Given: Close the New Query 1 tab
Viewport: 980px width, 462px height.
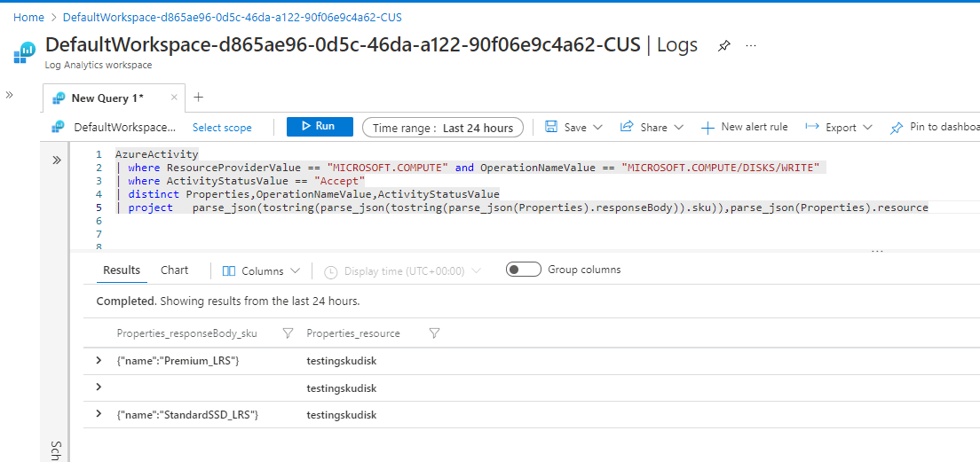Looking at the screenshot, I should (174, 98).
